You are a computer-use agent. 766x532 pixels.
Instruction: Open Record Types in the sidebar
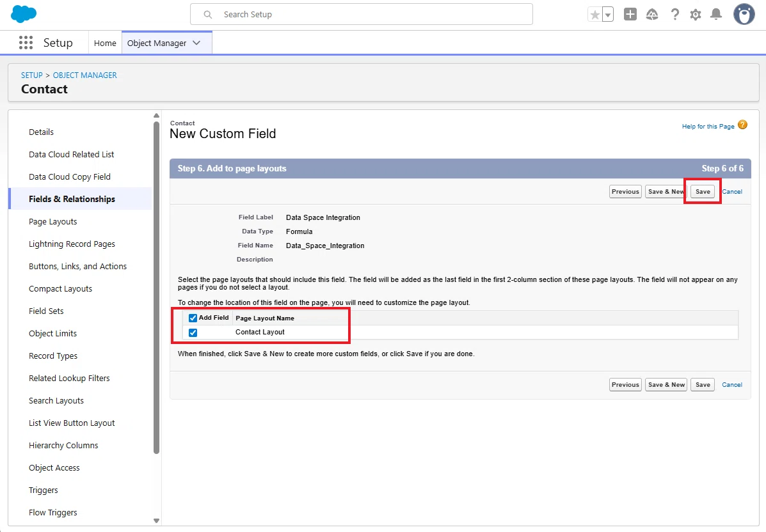(52, 356)
